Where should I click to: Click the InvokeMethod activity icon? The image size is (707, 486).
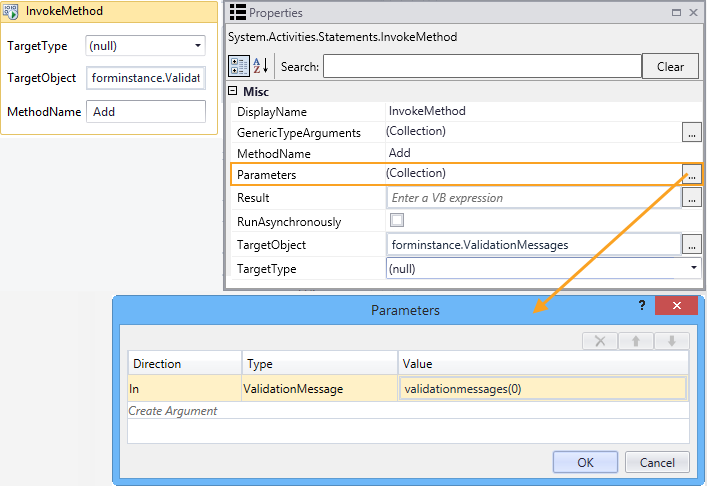[11, 12]
